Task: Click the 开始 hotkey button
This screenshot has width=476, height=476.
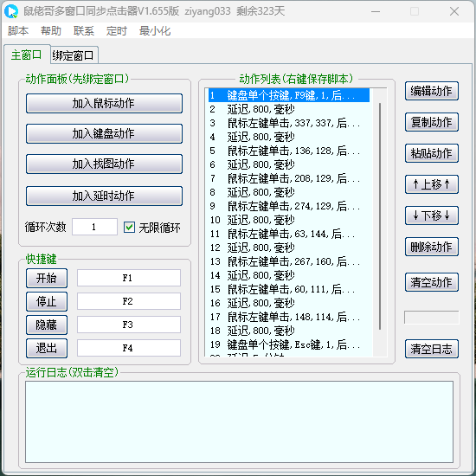Action: 47,278
